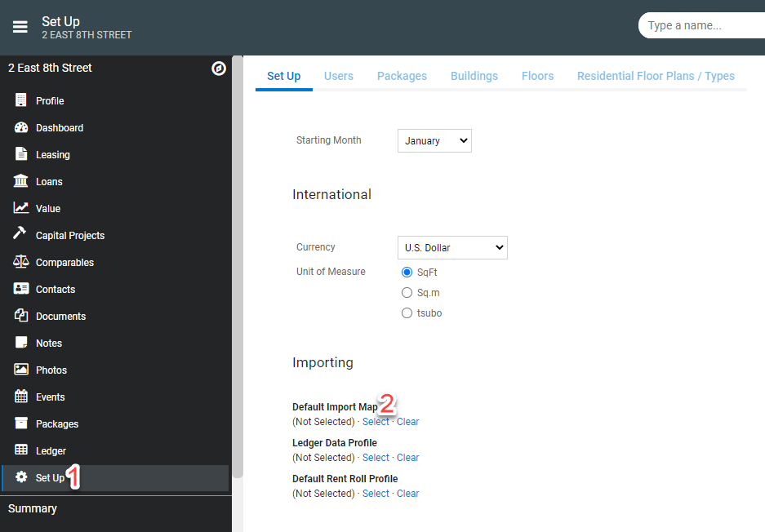Switch to the Users tab
The image size is (765, 532).
coord(339,76)
